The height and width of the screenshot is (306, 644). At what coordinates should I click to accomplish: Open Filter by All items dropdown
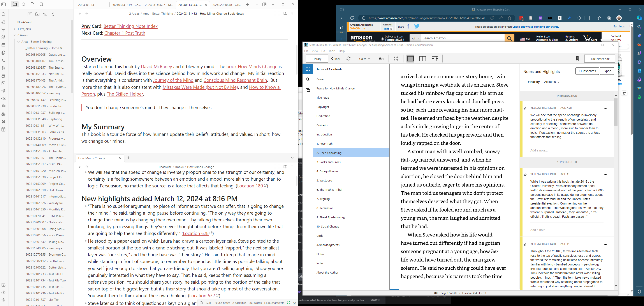click(551, 82)
